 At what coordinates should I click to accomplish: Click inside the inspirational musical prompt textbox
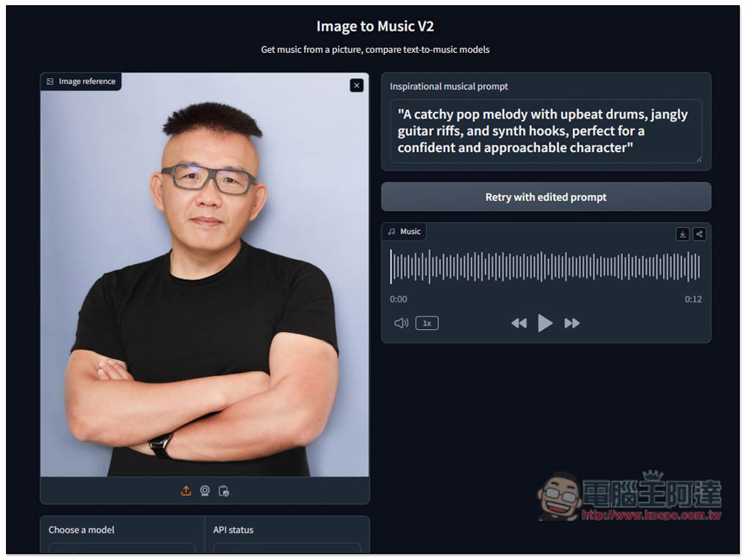[545, 131]
